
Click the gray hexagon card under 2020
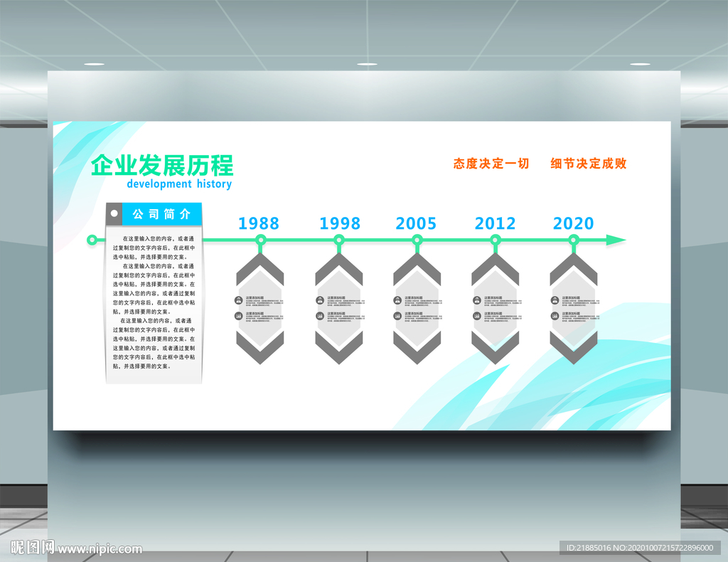pyautogui.click(x=574, y=309)
